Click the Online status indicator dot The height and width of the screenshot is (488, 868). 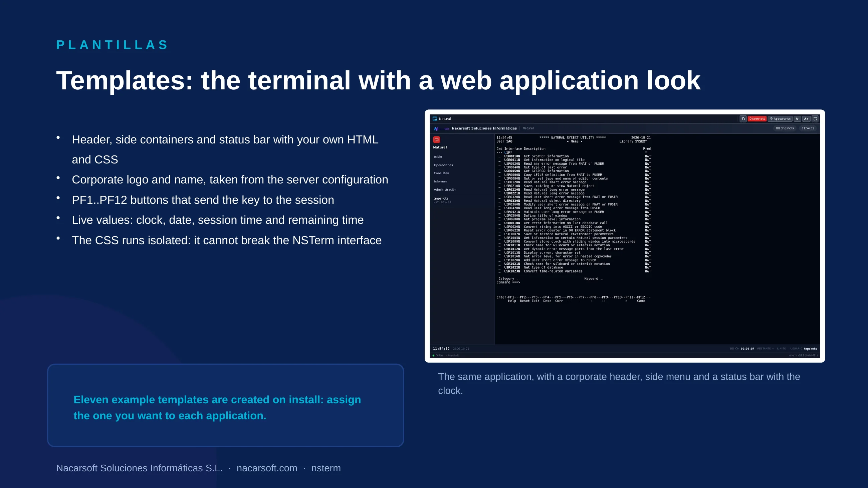[x=434, y=355]
